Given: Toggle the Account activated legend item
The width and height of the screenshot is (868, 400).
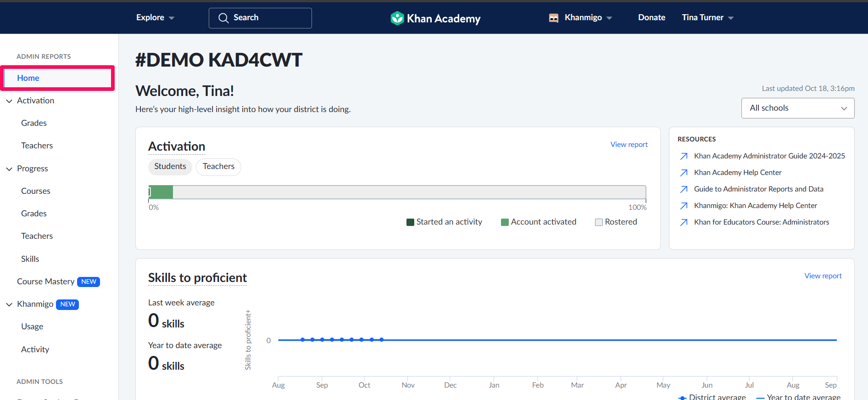Looking at the screenshot, I should tap(539, 222).
